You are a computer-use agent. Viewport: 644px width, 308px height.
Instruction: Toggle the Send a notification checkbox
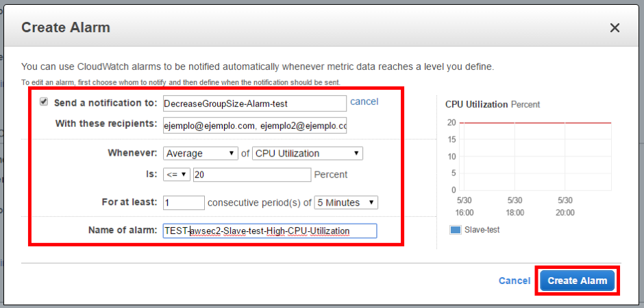[x=45, y=102]
